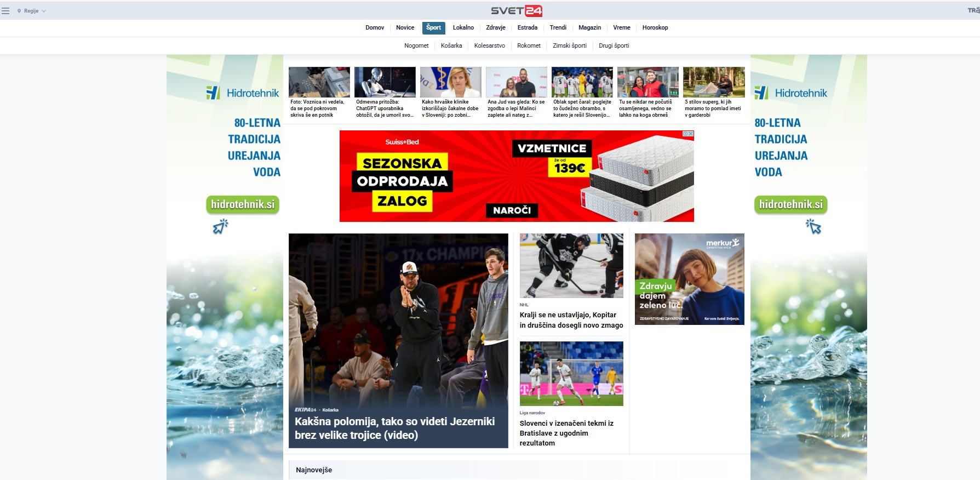Image resolution: width=980 pixels, height=480 pixels.
Task: Open the hamburger menu icon
Action: click(x=5, y=11)
